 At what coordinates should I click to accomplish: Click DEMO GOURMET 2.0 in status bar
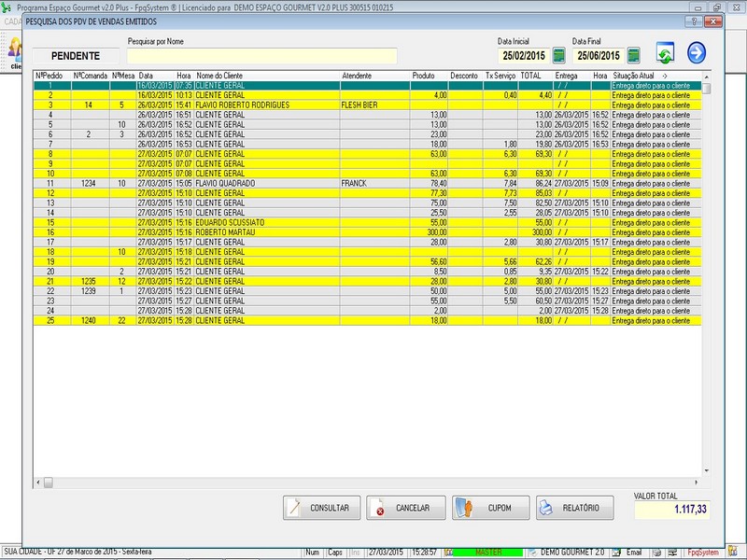coord(572,553)
